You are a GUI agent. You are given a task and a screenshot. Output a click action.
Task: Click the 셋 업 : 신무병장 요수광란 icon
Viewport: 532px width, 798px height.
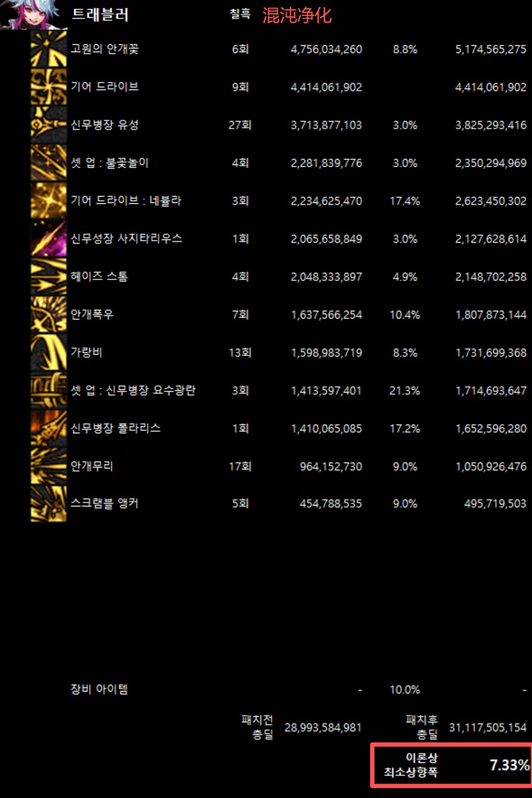pyautogui.click(x=49, y=390)
